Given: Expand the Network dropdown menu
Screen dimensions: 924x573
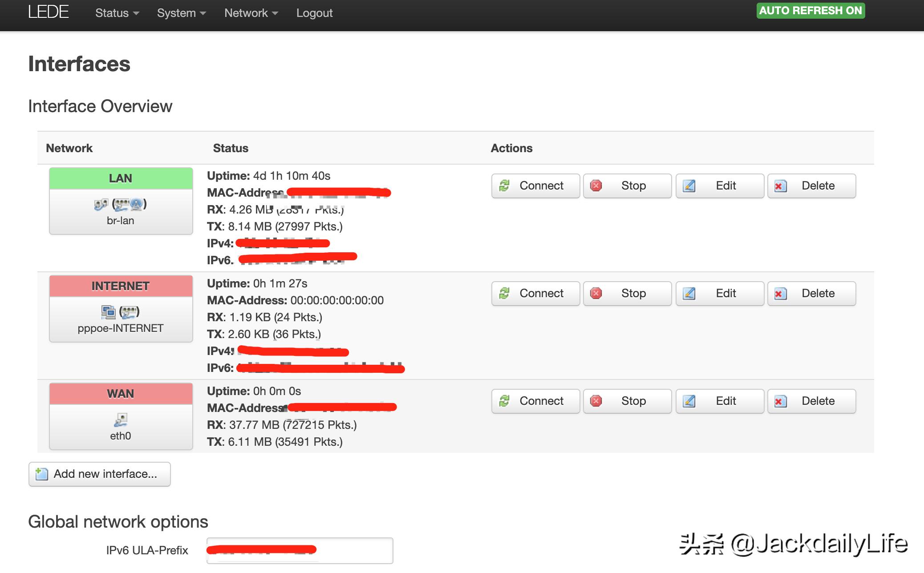Looking at the screenshot, I should 251,13.
